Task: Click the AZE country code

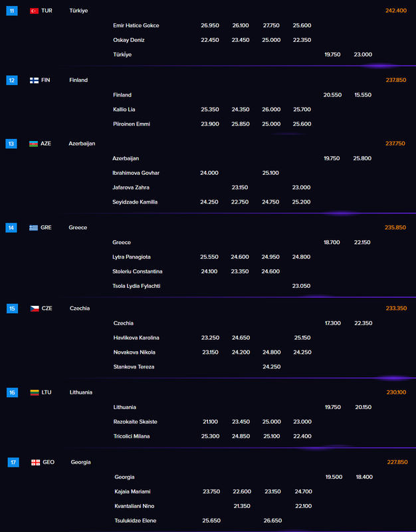Action: pos(46,144)
